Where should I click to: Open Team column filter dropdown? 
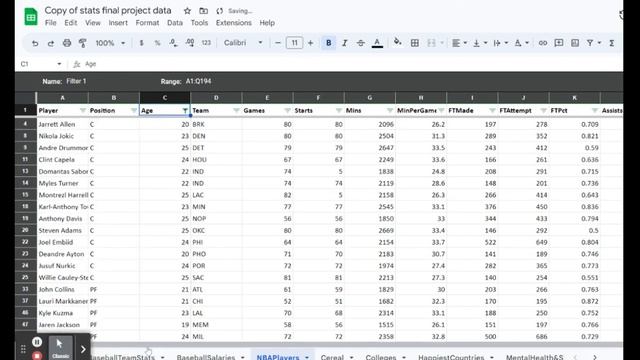(x=236, y=111)
